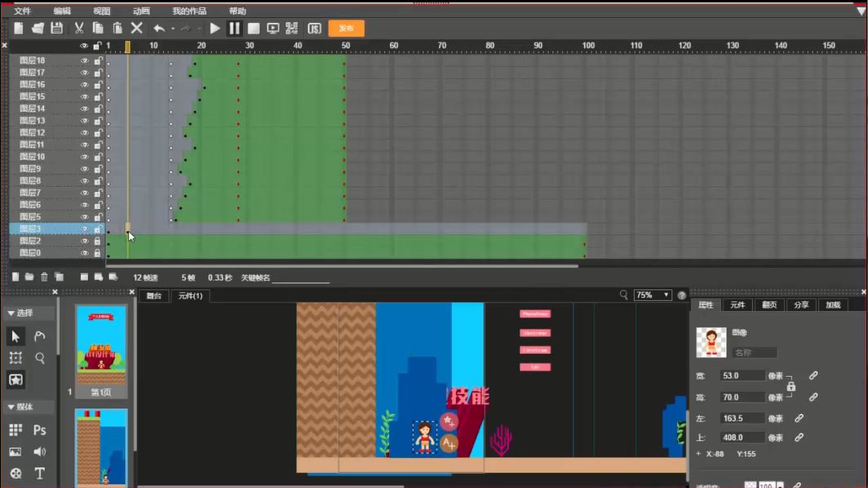868x488 pixels.
Task: Copy selection using the copy icon
Action: [98, 29]
